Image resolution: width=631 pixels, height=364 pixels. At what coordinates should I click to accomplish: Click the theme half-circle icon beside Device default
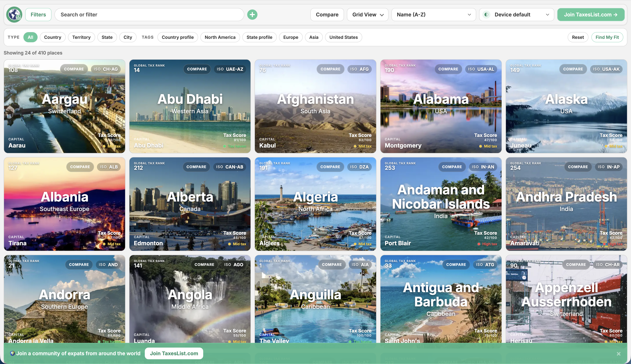[486, 15]
